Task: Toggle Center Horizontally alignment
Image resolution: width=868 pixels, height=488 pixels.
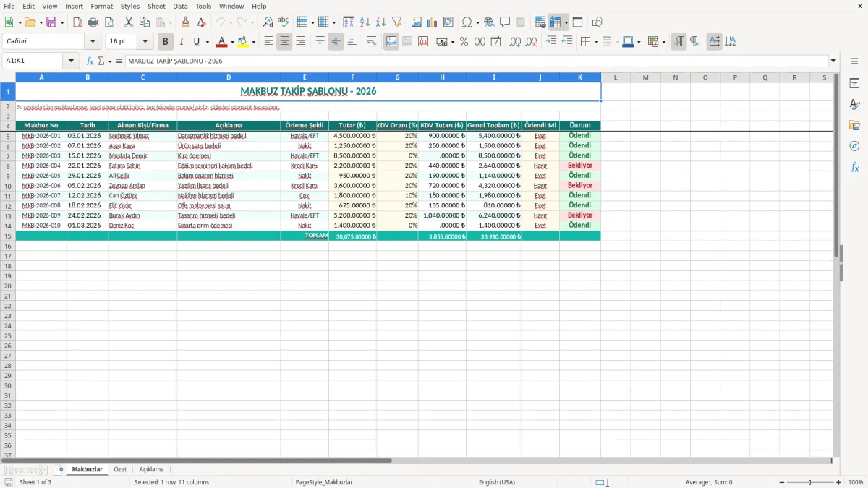Action: pyautogui.click(x=284, y=42)
